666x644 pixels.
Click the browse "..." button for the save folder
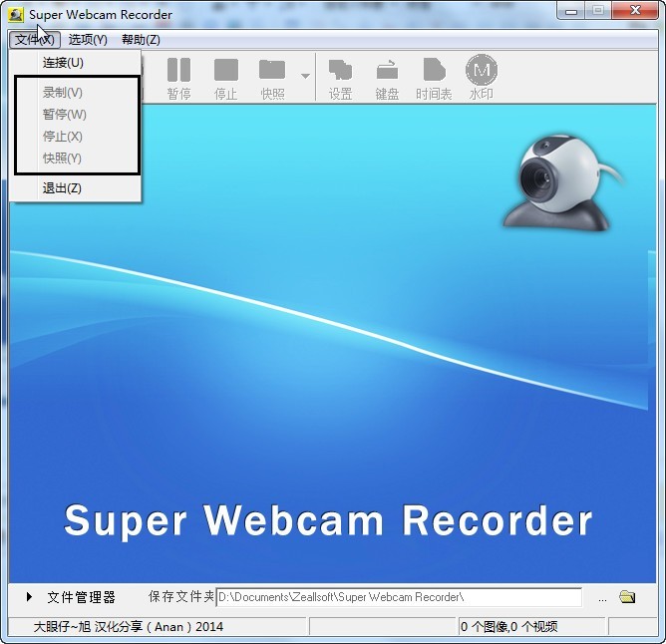click(602, 598)
